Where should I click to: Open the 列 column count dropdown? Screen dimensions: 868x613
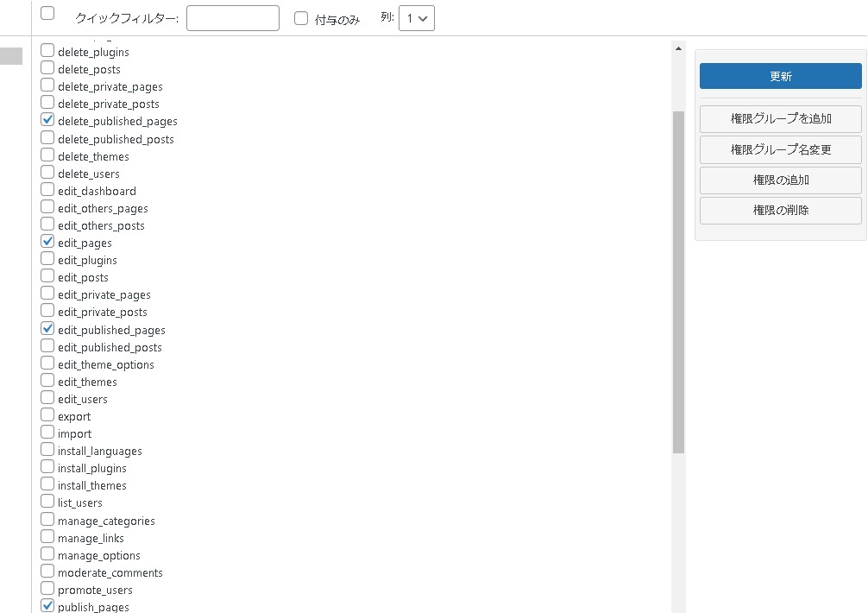coord(417,18)
